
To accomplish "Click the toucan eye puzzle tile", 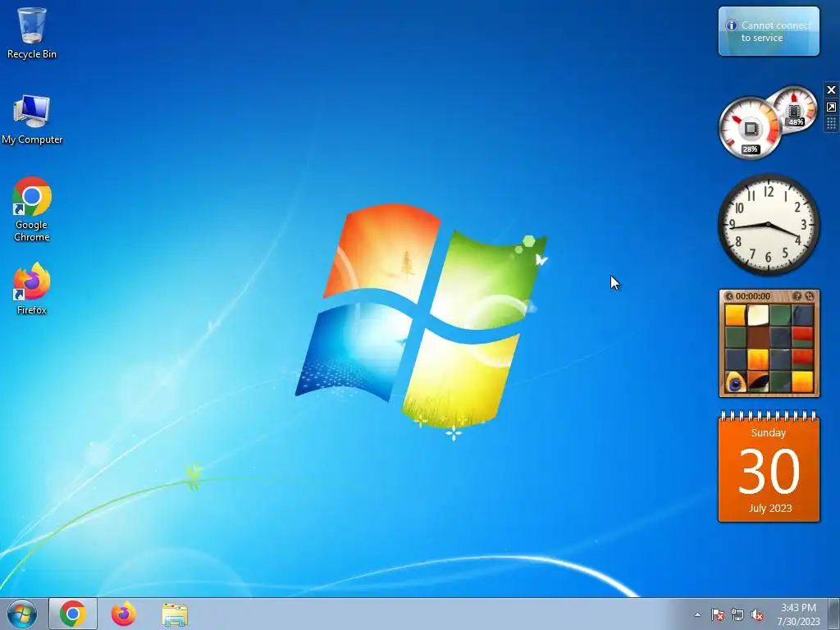I will (736, 382).
